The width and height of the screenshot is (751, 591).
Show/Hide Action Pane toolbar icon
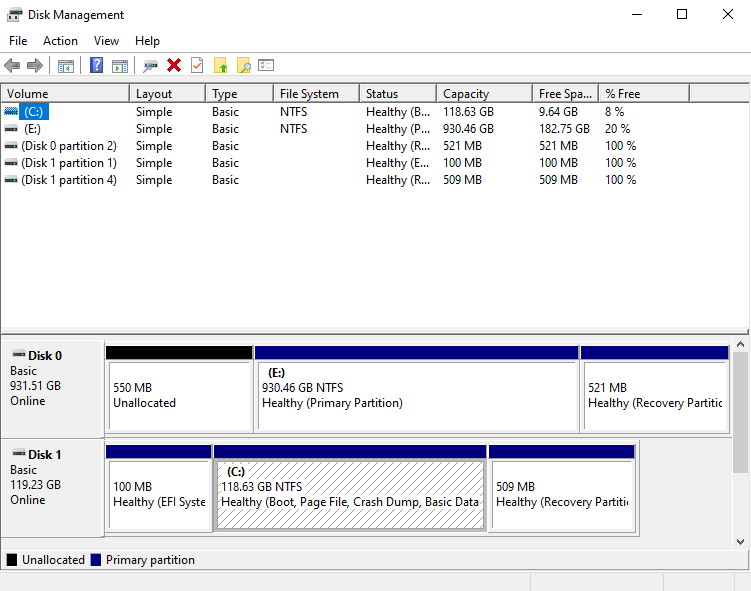120,66
